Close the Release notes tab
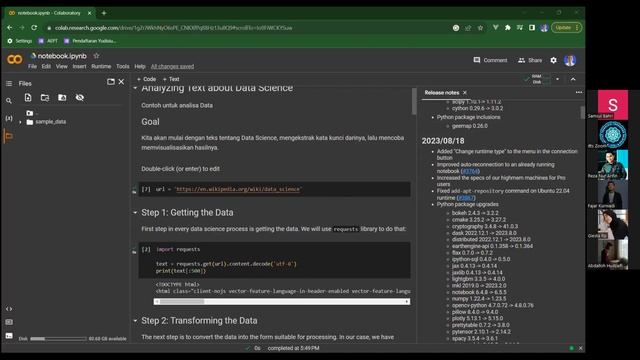This screenshot has height=360, width=640. click(464, 93)
